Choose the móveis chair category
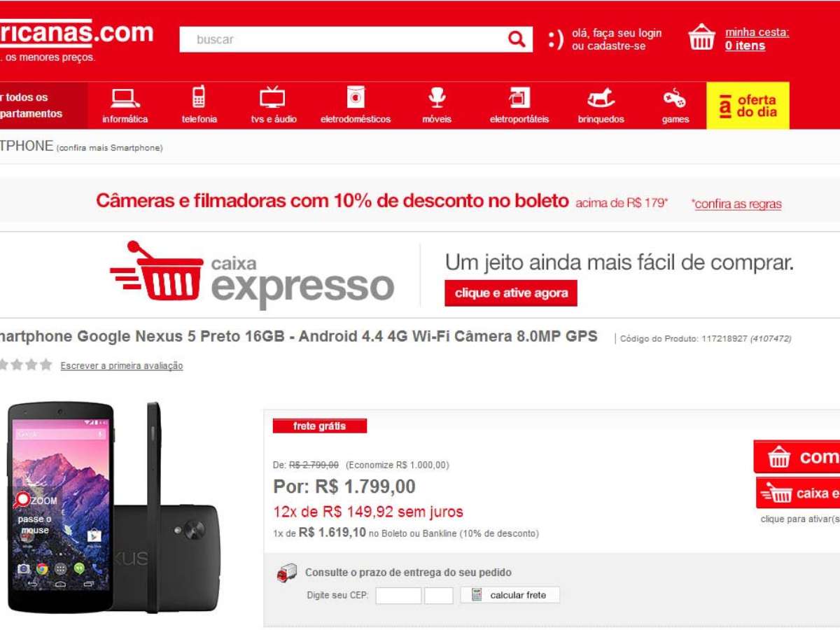The height and width of the screenshot is (630, 840). pos(437,106)
